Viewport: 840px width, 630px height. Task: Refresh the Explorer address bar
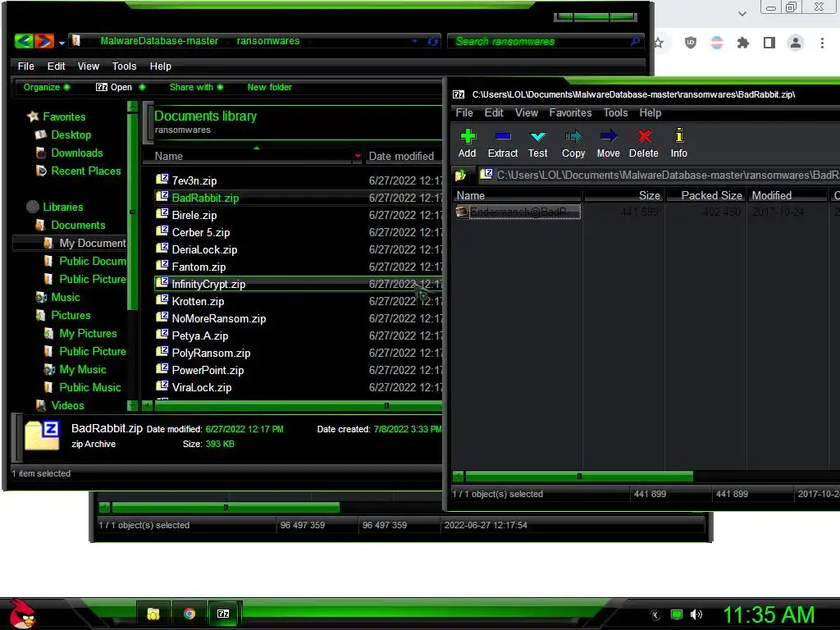(433, 41)
